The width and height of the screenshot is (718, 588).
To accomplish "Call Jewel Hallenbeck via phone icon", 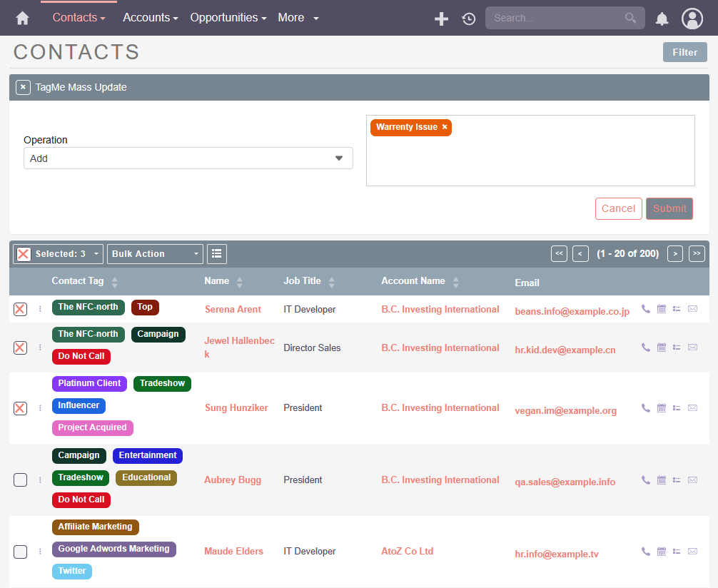I will pyautogui.click(x=646, y=347).
